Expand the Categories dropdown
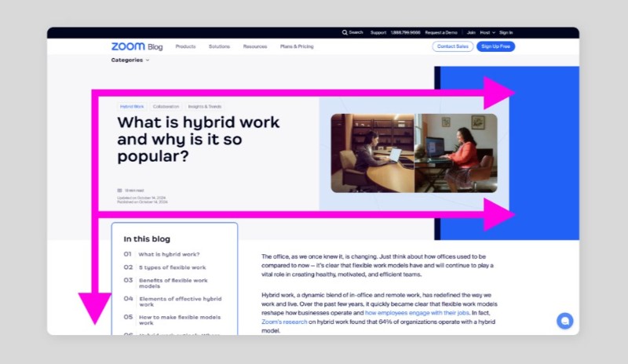The image size is (628, 364). (130, 60)
